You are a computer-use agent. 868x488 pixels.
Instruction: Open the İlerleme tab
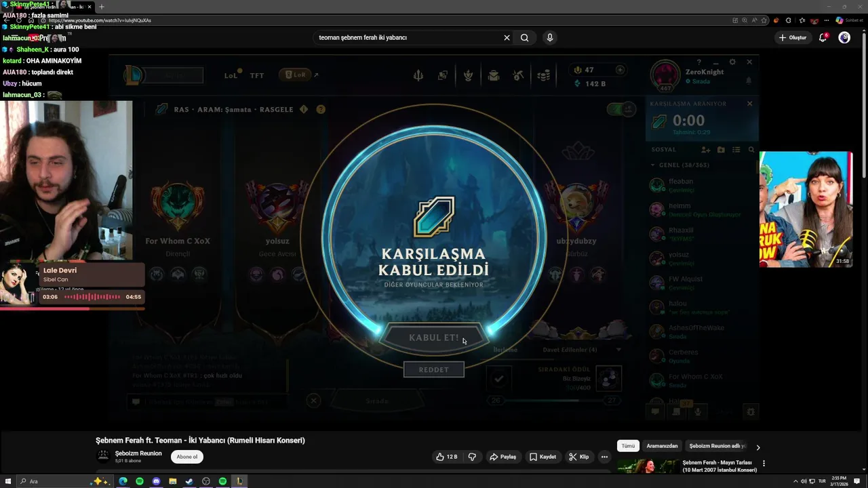click(x=505, y=350)
